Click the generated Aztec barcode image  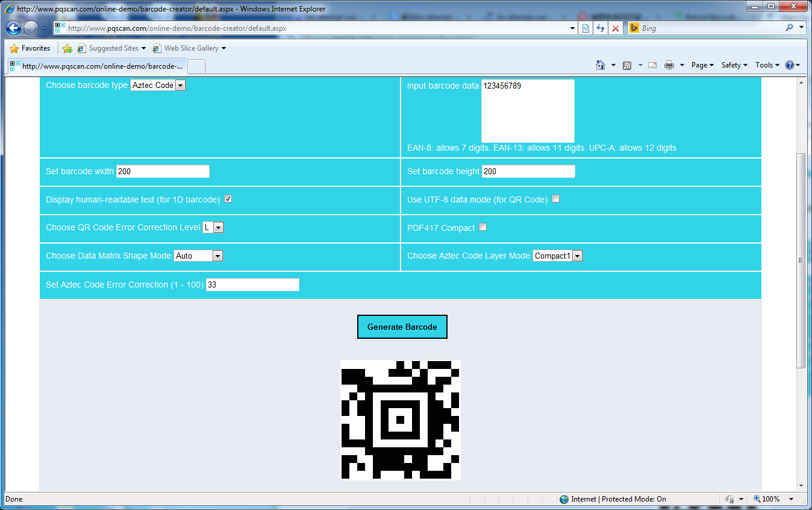click(401, 420)
